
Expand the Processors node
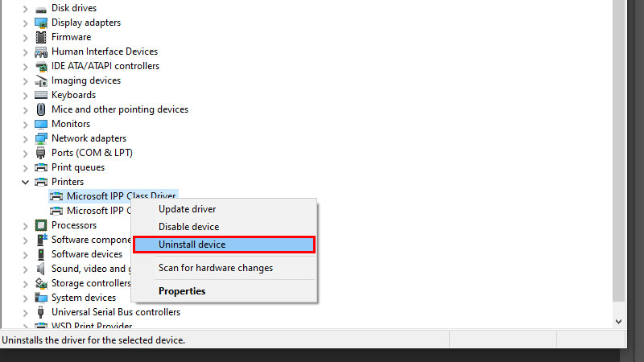pyautogui.click(x=26, y=225)
